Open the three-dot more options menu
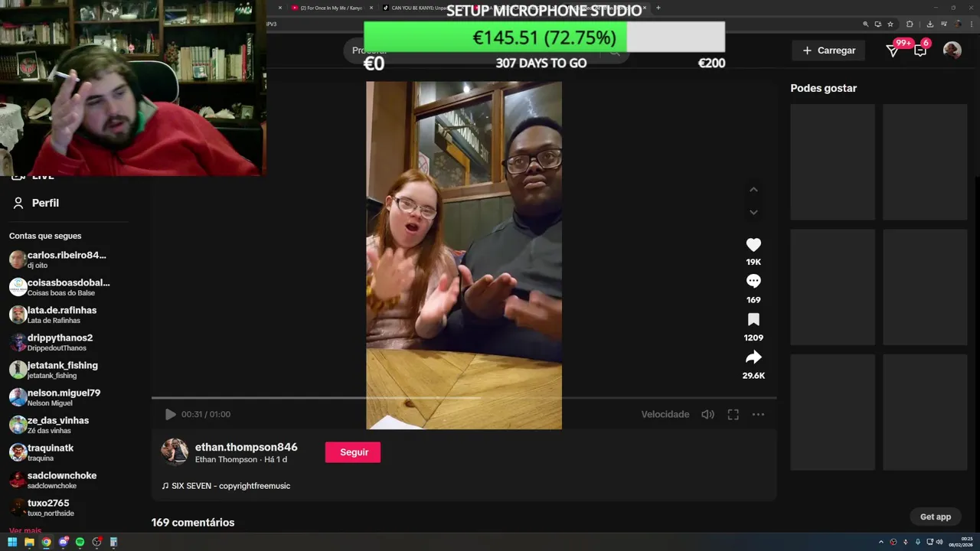This screenshot has width=980, height=551. tap(758, 414)
